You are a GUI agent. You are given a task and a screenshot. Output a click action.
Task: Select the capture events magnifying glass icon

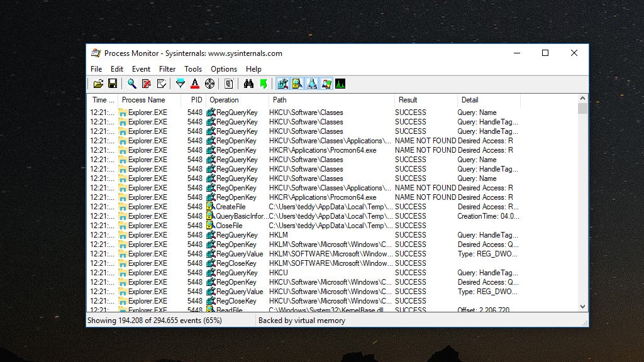pos(131,83)
